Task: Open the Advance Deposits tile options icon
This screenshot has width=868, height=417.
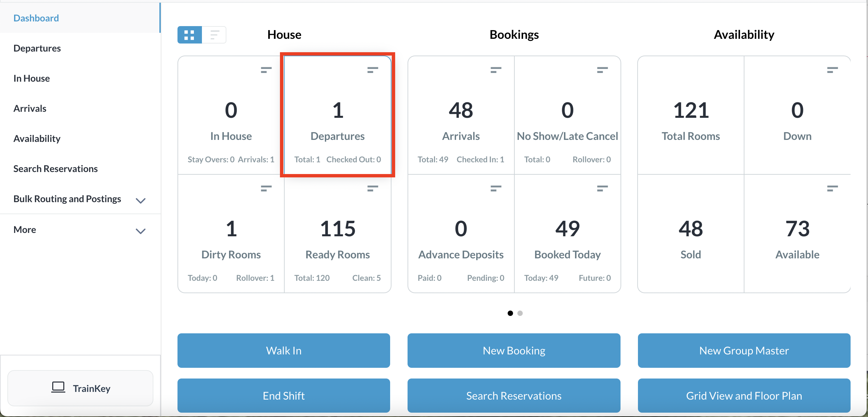Action: [496, 189]
